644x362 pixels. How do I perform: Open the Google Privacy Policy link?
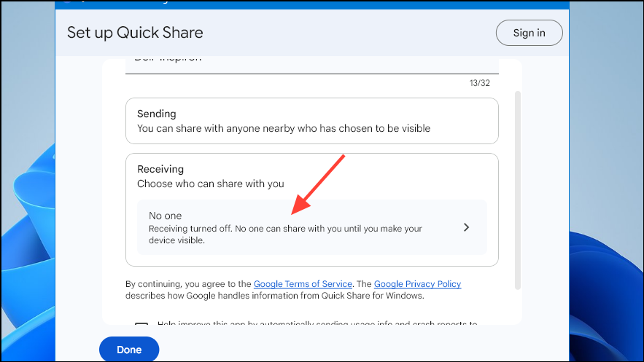(417, 283)
